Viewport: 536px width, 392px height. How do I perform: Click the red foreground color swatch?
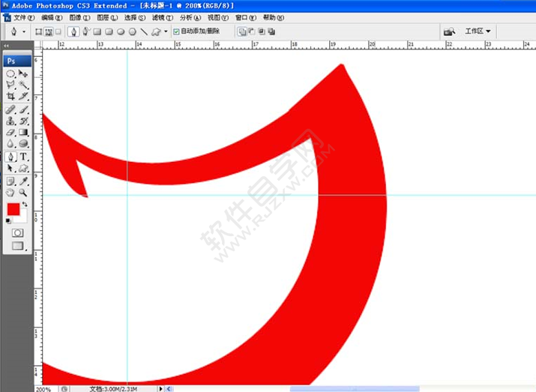(x=13, y=209)
